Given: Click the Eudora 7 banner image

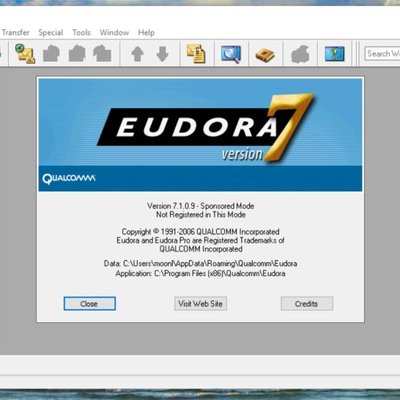Looking at the screenshot, I should click(200, 135).
